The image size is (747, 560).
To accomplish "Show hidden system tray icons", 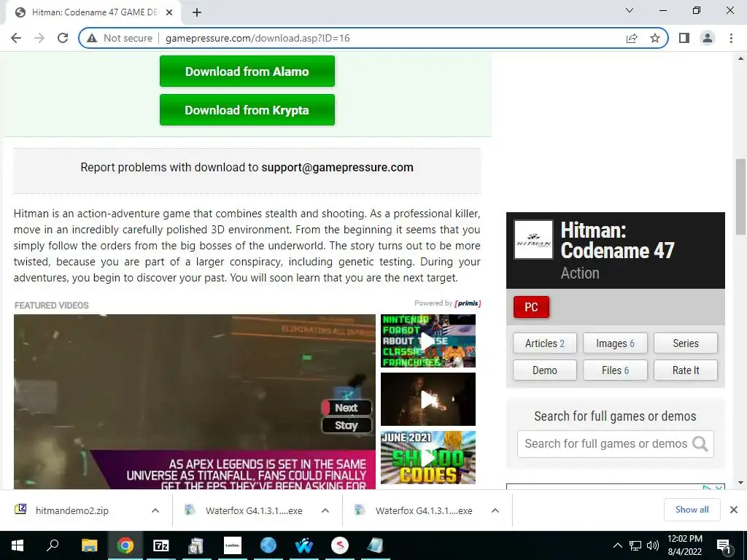I will [617, 545].
